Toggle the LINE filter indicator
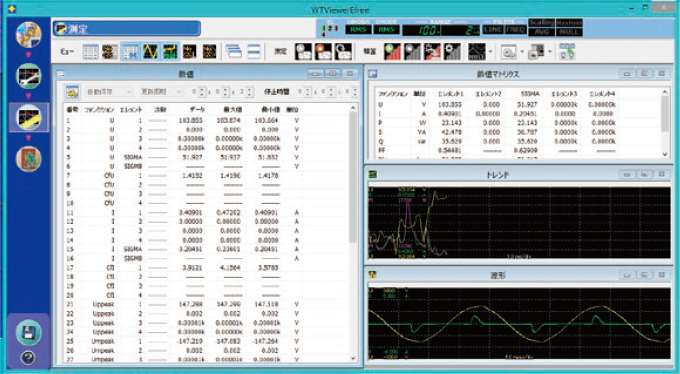The image size is (680, 374). click(493, 30)
